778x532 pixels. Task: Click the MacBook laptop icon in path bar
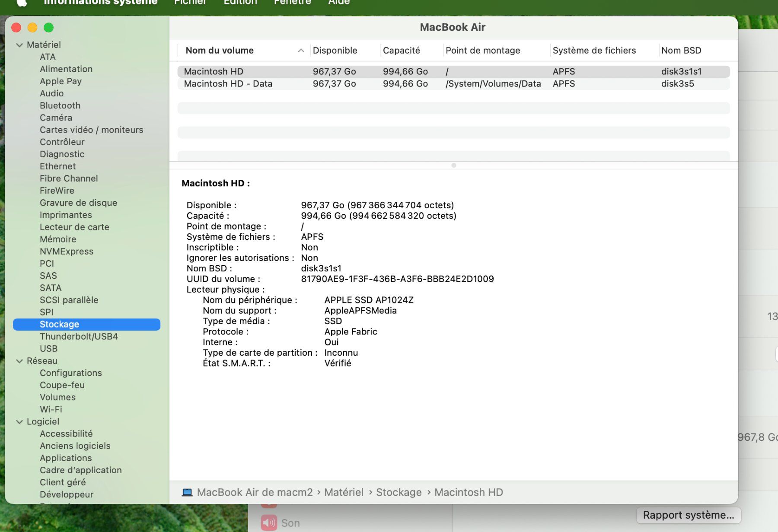[x=187, y=492]
